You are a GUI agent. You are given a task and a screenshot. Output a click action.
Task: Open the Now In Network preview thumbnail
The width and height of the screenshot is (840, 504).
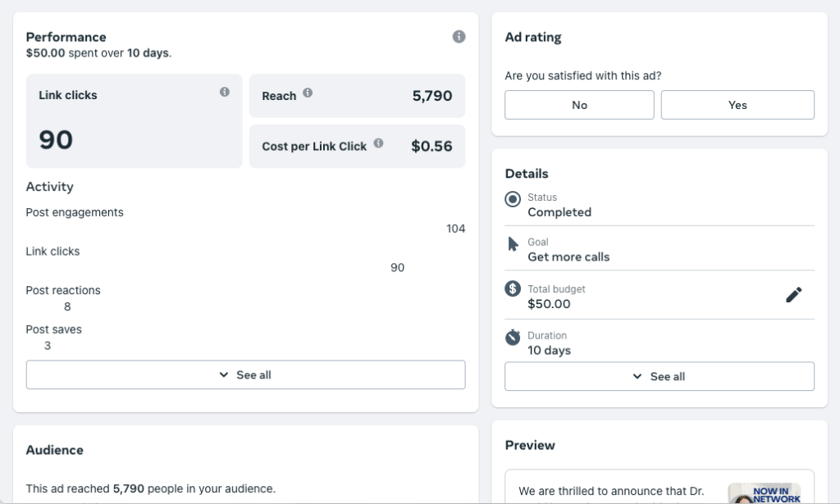click(764, 493)
